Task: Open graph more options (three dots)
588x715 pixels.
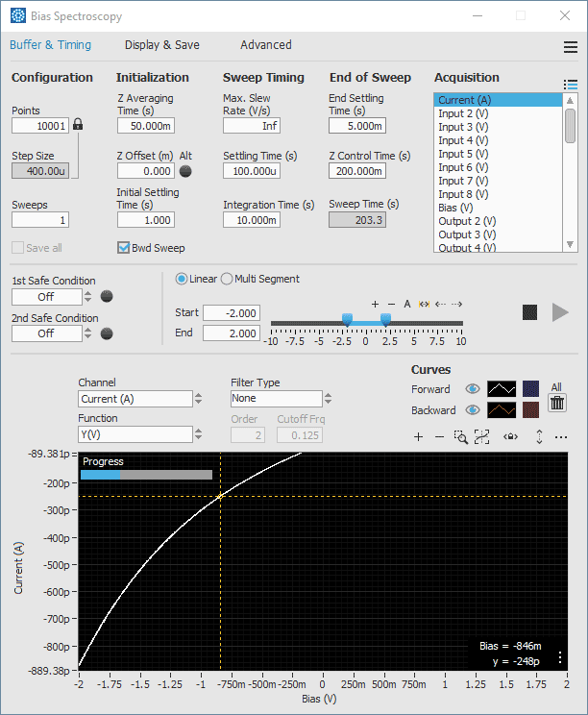Action: [x=561, y=437]
